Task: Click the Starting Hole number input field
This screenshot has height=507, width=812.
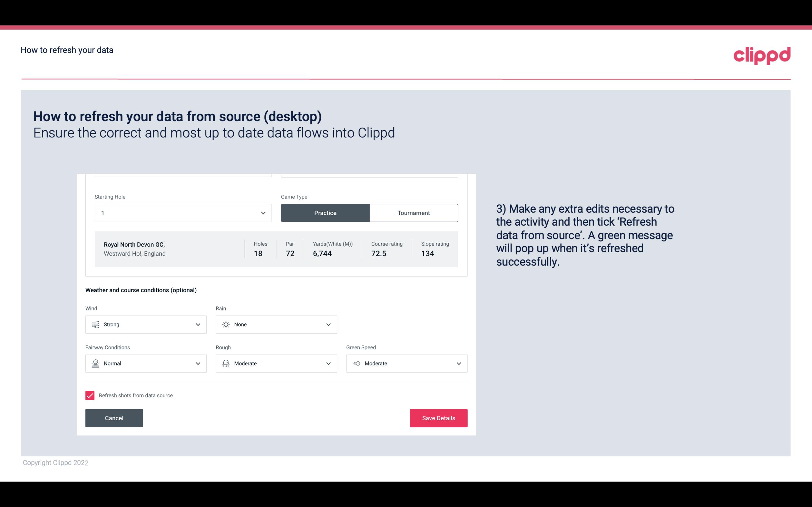Action: coord(182,213)
